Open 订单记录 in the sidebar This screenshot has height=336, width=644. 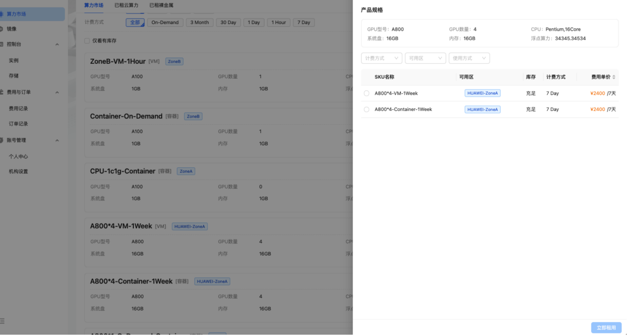(x=19, y=124)
